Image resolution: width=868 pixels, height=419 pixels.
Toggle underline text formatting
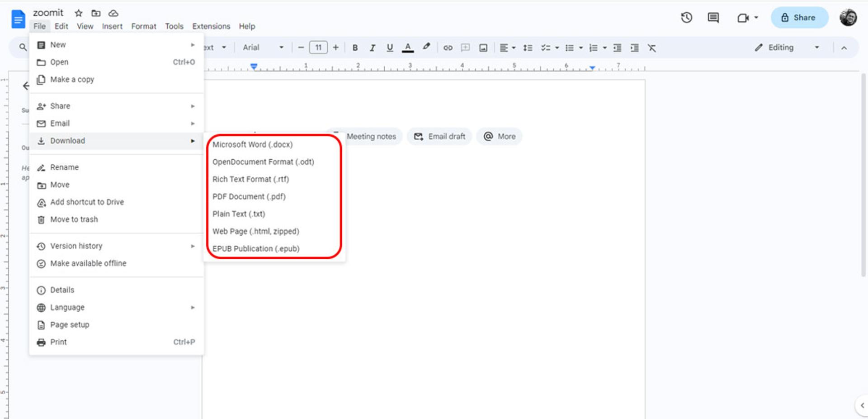[390, 48]
